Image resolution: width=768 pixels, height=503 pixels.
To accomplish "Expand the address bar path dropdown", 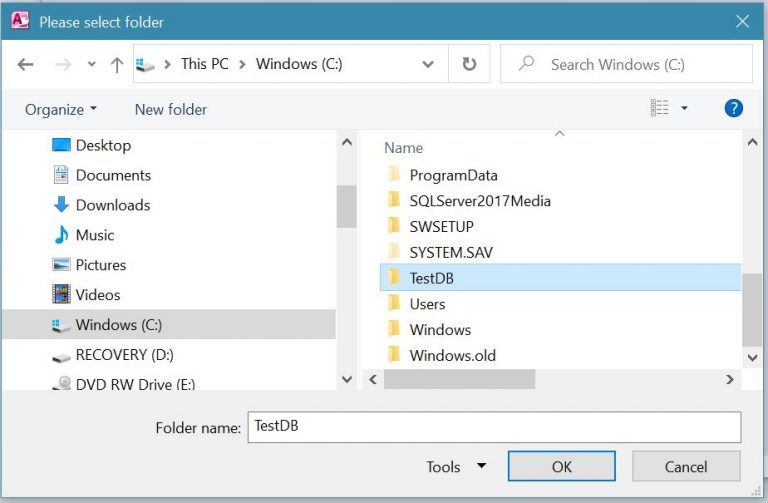I will [428, 64].
